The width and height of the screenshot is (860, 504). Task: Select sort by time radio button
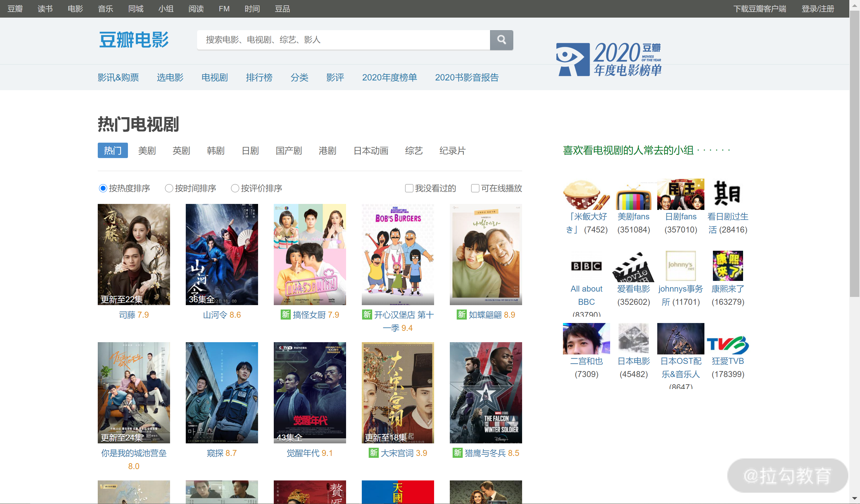click(169, 188)
